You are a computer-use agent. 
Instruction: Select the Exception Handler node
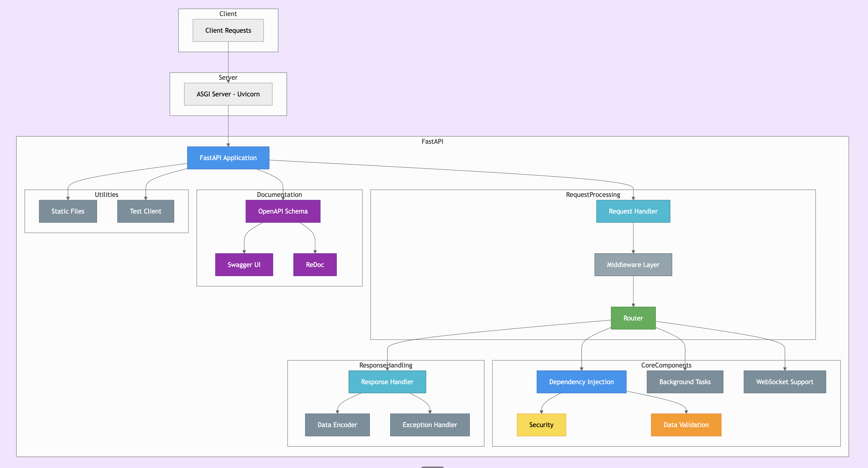pyautogui.click(x=430, y=424)
